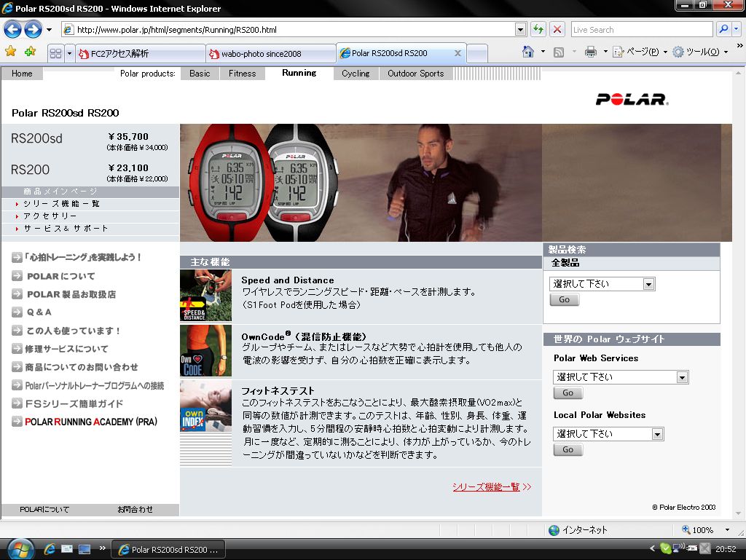Click the Home page house icon
The height and width of the screenshot is (560, 746).
(527, 52)
